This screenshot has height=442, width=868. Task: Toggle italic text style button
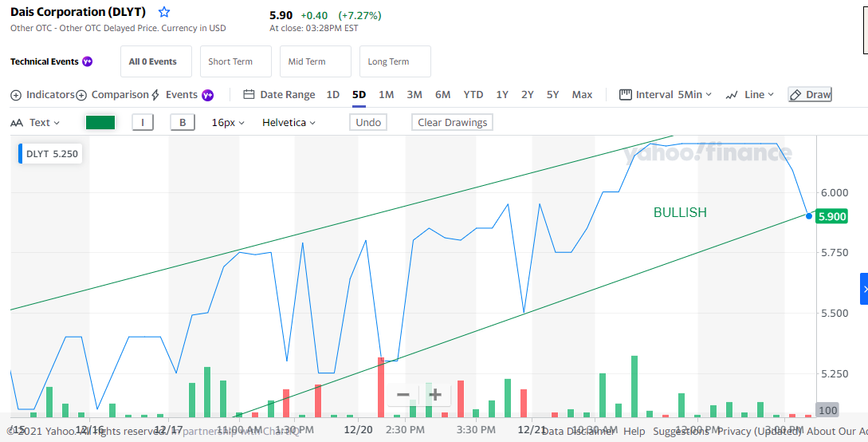[x=143, y=122]
